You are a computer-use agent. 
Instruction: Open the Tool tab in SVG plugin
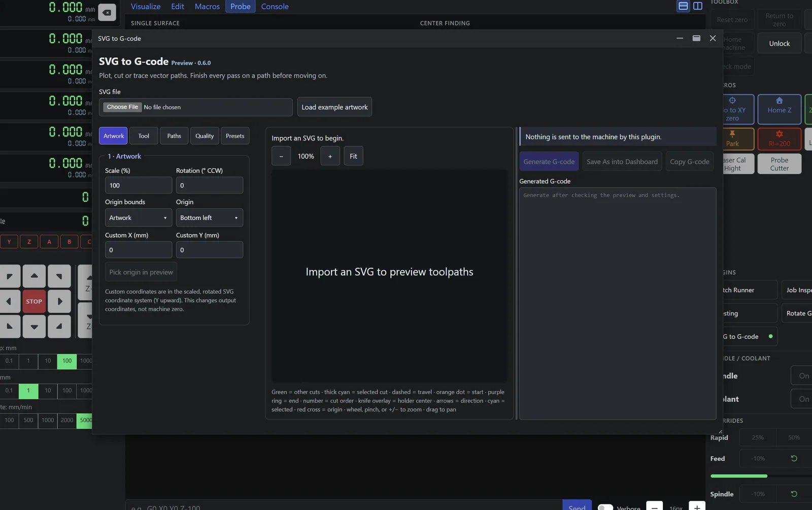144,136
